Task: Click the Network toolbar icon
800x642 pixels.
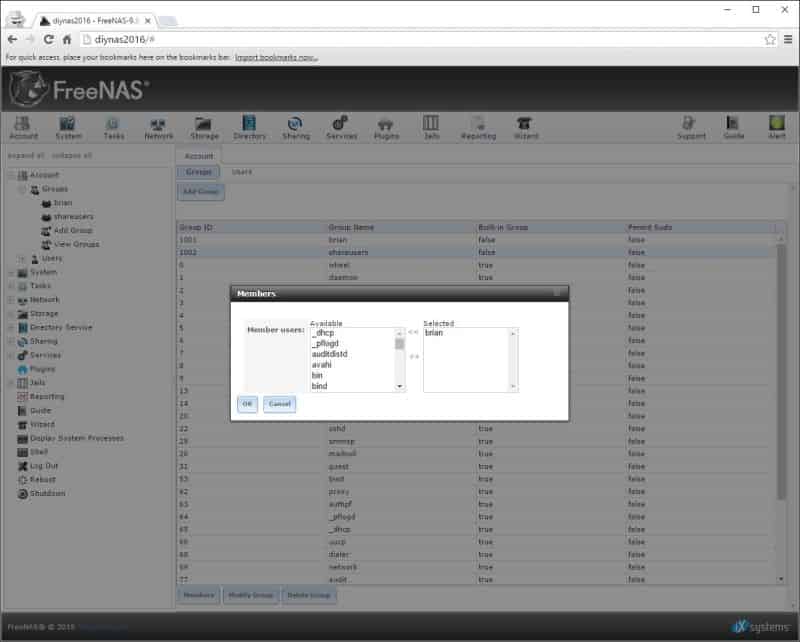Action: [x=159, y=128]
